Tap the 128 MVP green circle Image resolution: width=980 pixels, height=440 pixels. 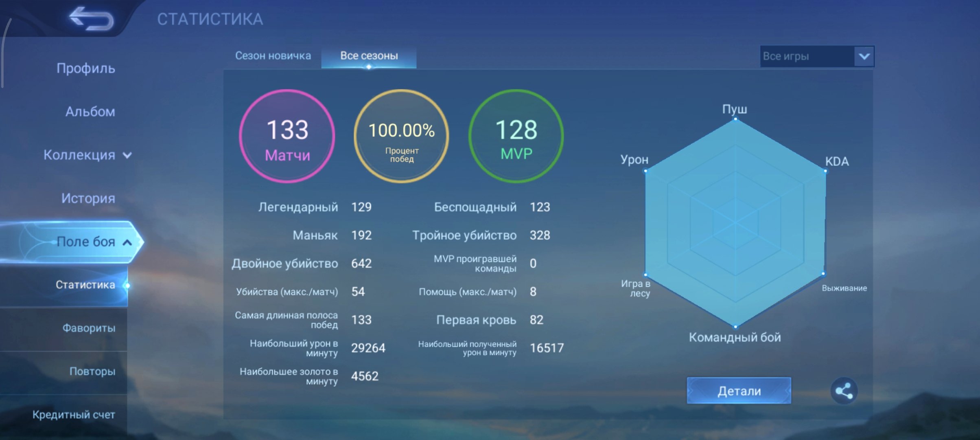point(516,136)
